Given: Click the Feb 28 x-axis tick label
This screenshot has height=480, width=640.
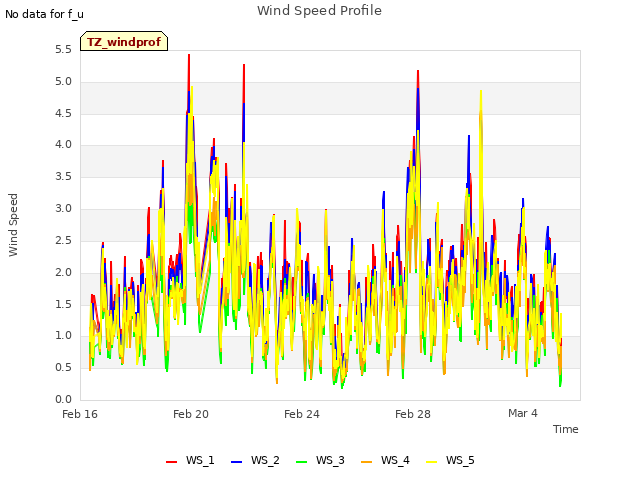Looking at the screenshot, I should click(413, 414).
